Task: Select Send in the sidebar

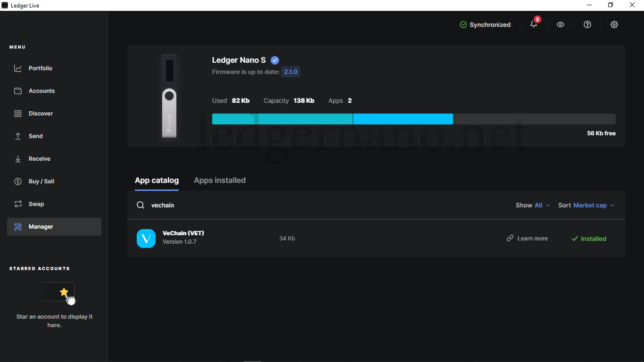Action: pos(54,136)
